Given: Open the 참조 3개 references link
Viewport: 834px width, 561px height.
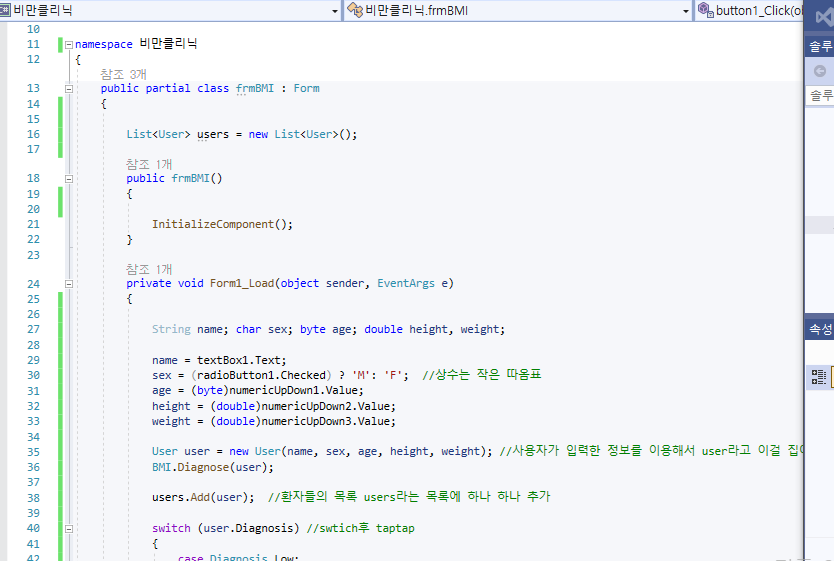Looking at the screenshot, I should click(123, 74).
